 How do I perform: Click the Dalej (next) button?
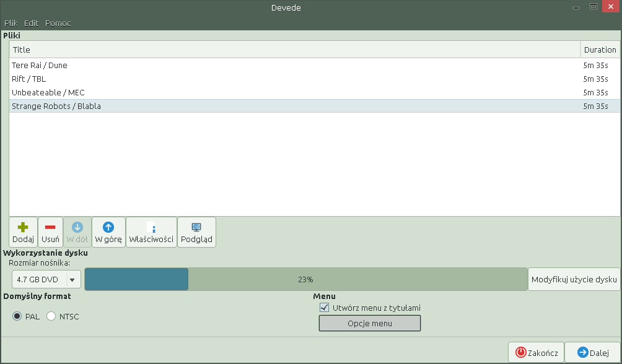(x=593, y=352)
